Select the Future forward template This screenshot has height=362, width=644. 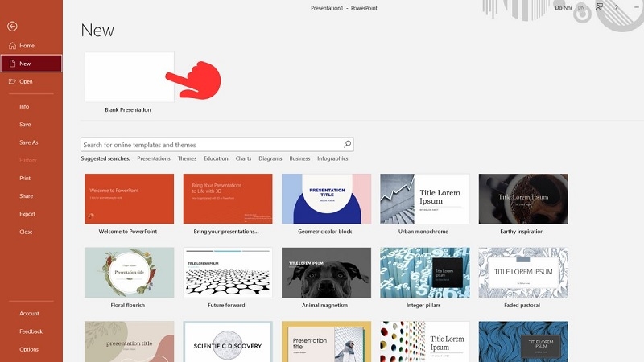point(228,273)
